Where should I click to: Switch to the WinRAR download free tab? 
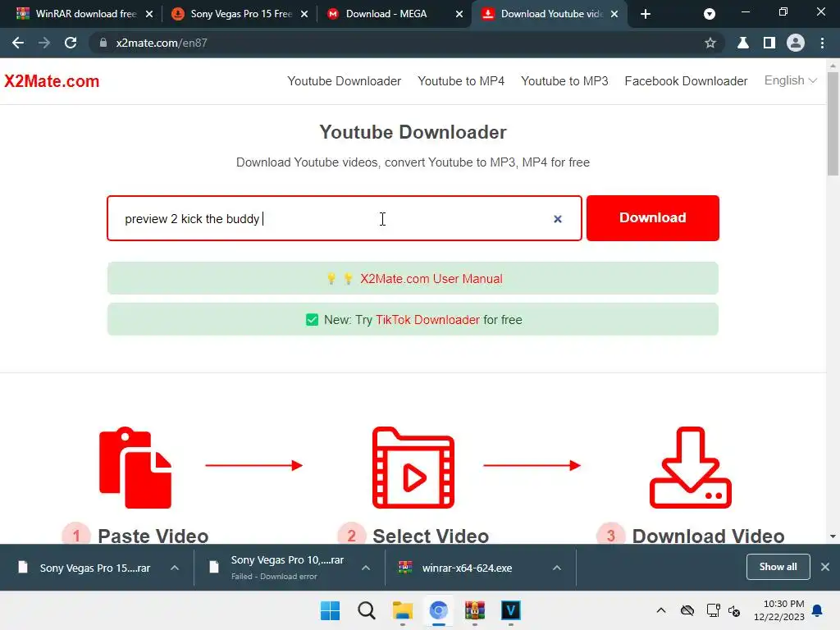[85, 14]
